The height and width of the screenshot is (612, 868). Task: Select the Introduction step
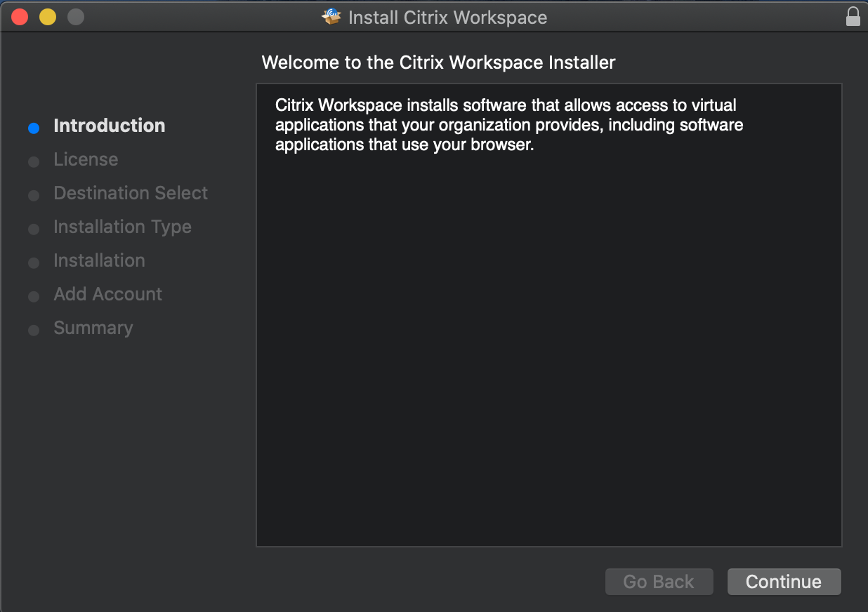tap(110, 126)
